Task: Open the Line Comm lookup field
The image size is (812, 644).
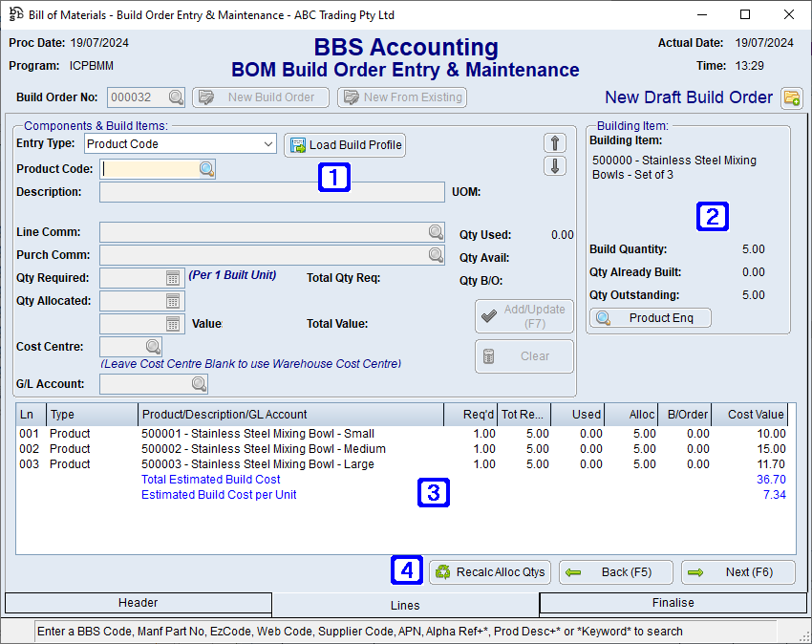Action: coord(436,231)
